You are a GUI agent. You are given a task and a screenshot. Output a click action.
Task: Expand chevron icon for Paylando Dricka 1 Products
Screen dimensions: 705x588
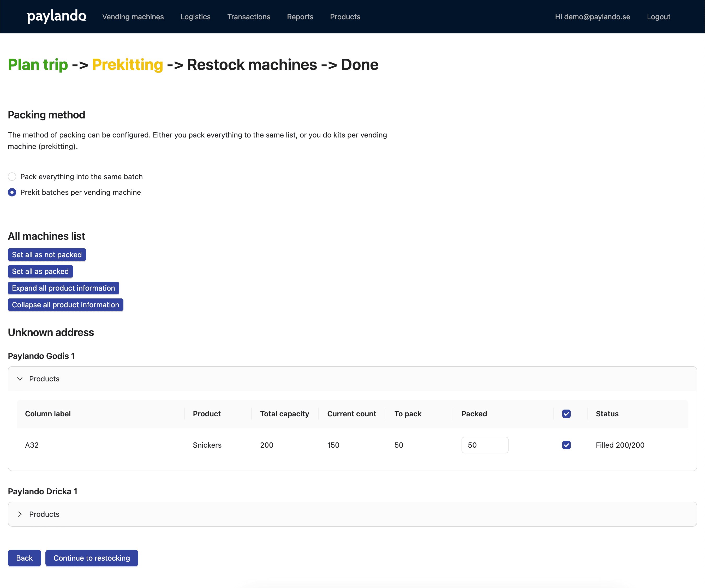(20, 514)
